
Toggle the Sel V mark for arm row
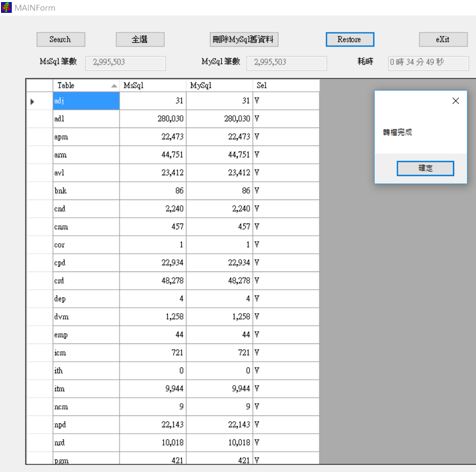[x=257, y=155]
